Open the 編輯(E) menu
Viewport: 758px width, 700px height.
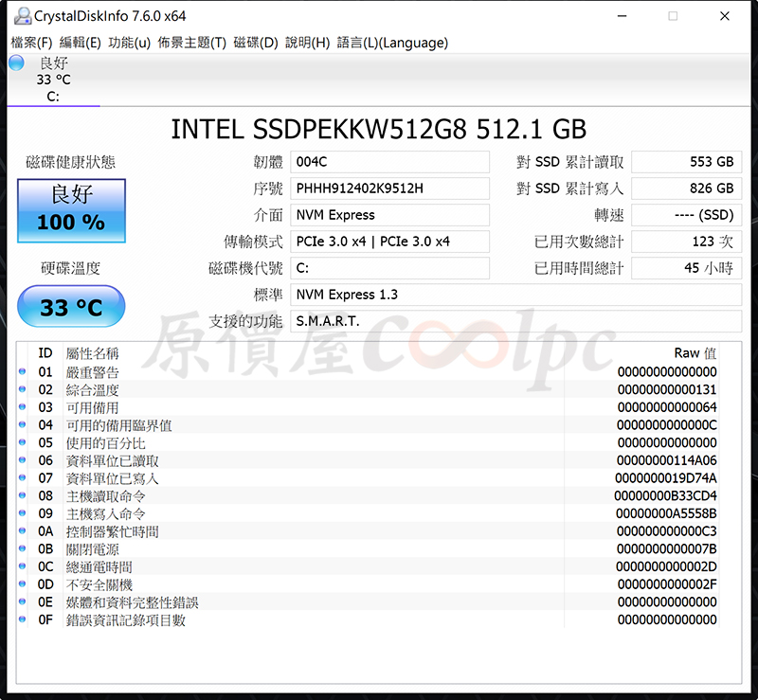(x=80, y=43)
